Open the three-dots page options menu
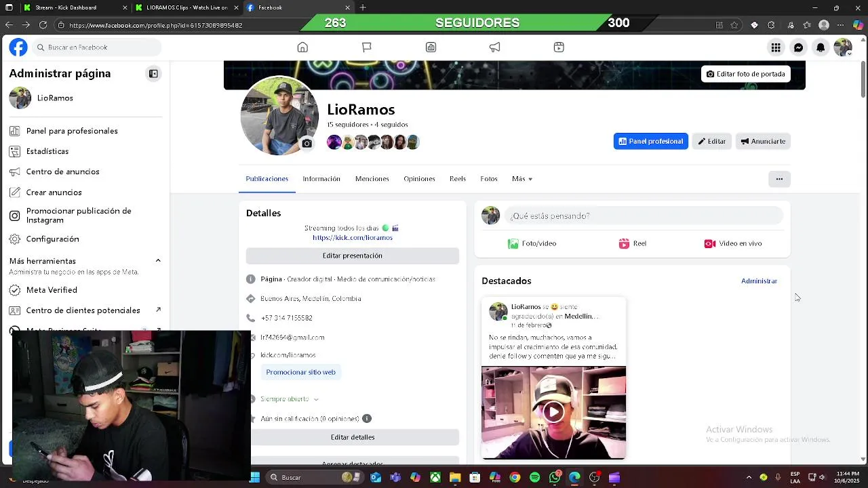868x488 pixels. tap(779, 179)
